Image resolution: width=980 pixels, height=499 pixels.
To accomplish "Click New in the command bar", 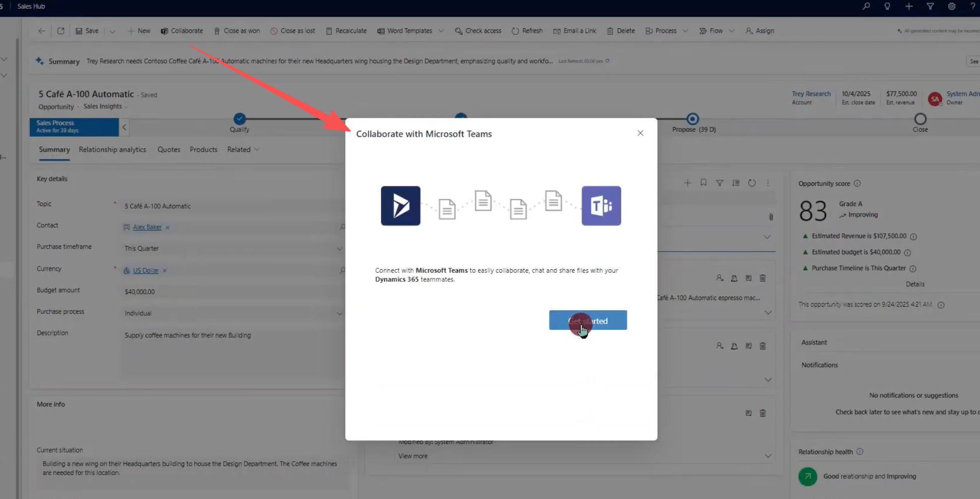I will point(139,31).
